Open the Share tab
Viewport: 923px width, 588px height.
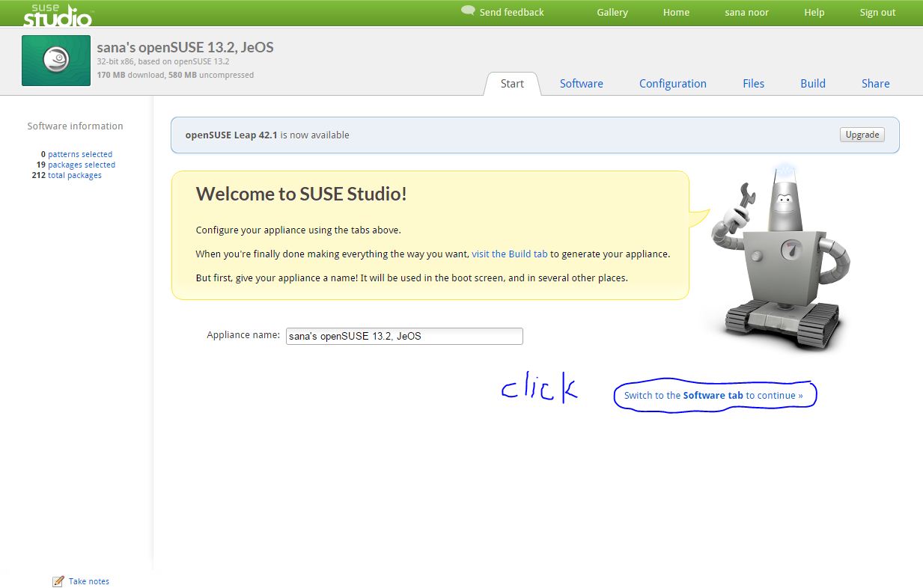[875, 84]
